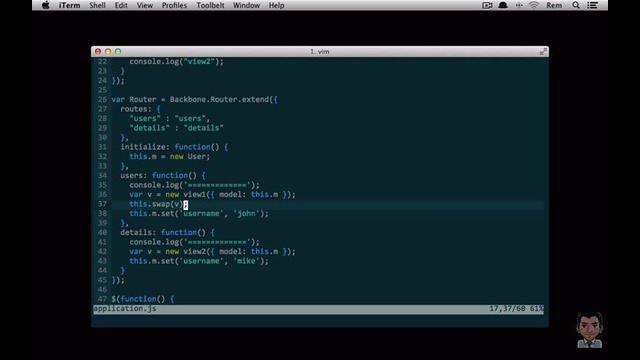This screenshot has height=360, width=640.
Task: Click the "users" : "users" route line
Action: [x=169, y=118]
